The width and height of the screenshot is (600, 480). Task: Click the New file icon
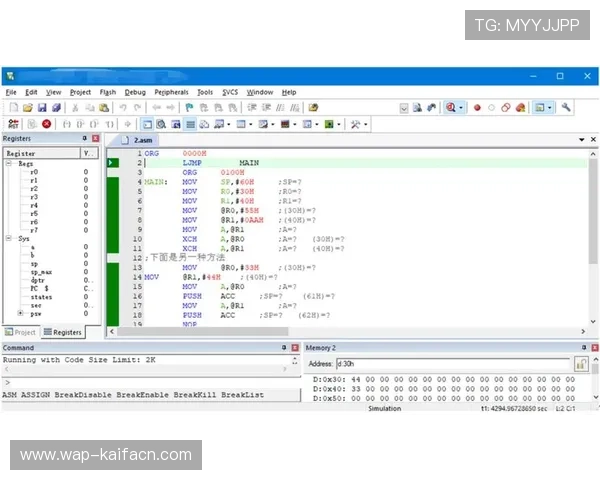tap(11, 107)
